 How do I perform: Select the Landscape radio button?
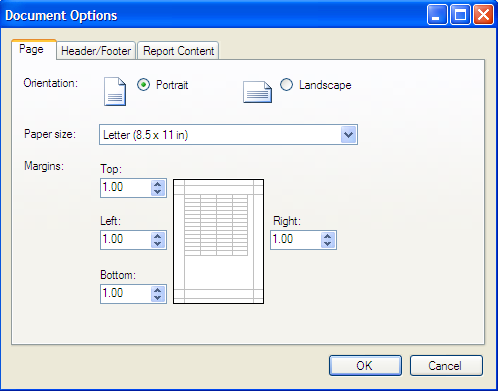pos(286,85)
